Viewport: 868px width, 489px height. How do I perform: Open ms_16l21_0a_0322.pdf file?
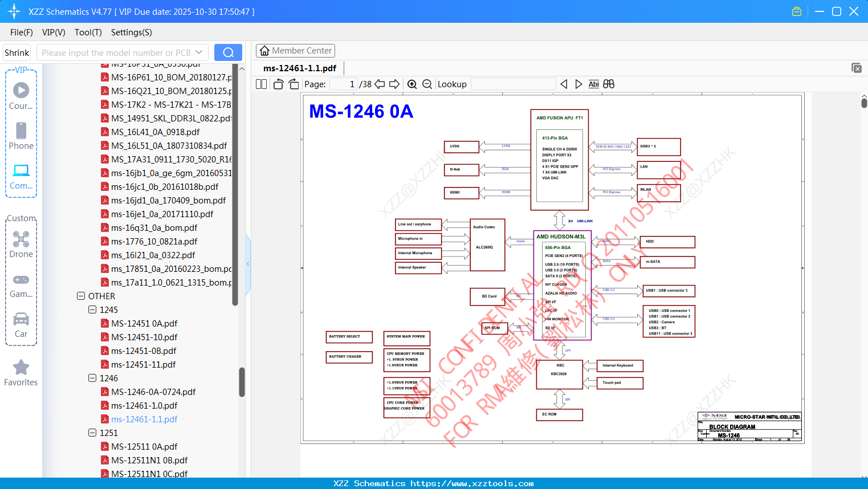click(153, 255)
